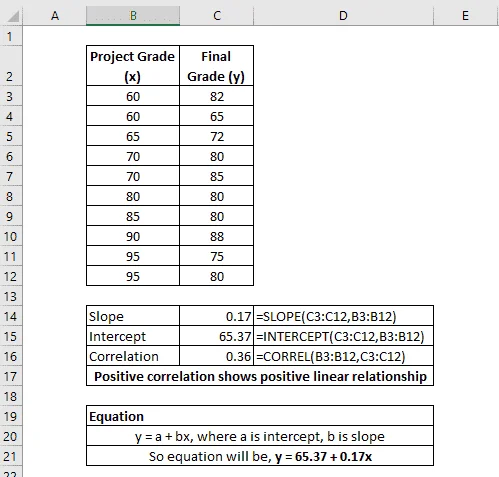
Task: Click the select-all corner triangle
Action: click(x=13, y=16)
